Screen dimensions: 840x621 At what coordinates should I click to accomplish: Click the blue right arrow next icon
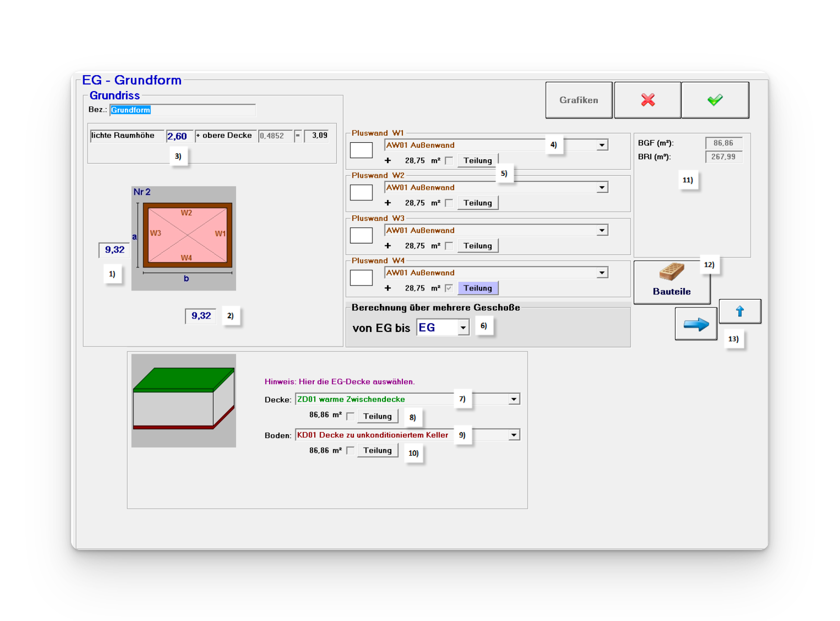coord(696,325)
